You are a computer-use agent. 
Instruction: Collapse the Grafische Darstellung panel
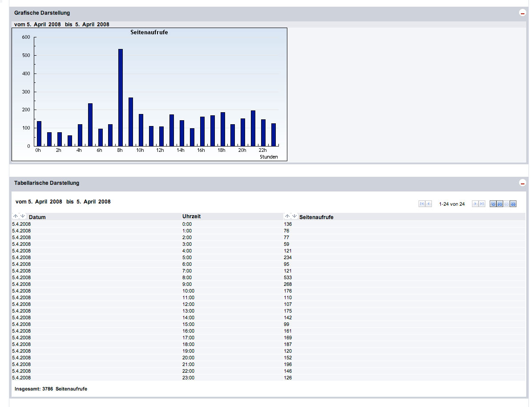(523, 13)
